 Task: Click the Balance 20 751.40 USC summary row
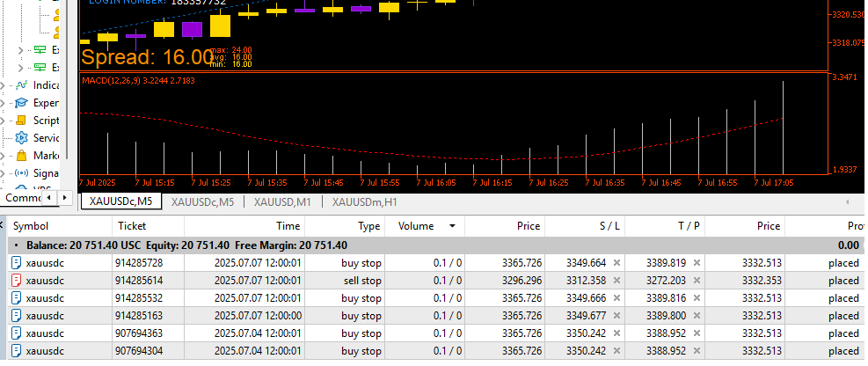pyautogui.click(x=436, y=245)
